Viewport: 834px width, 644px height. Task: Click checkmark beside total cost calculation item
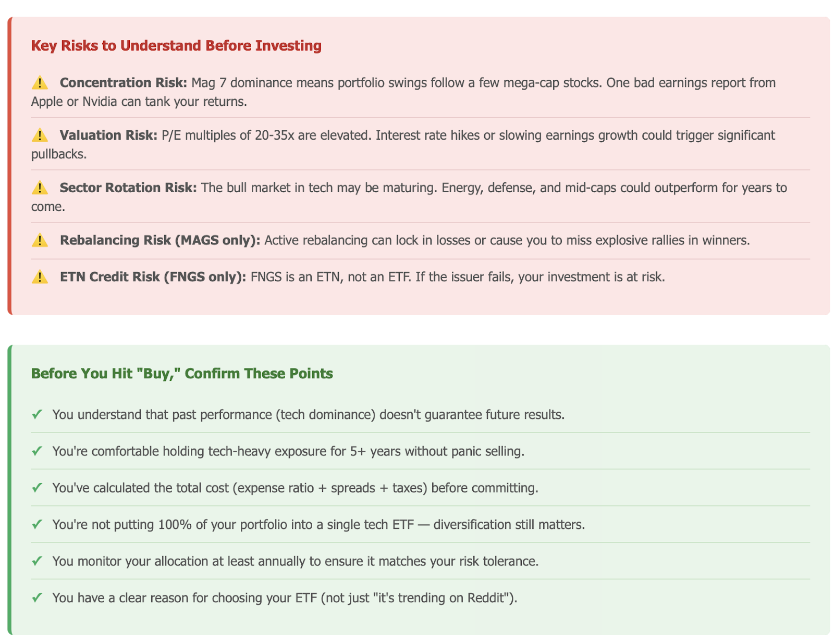tap(36, 488)
